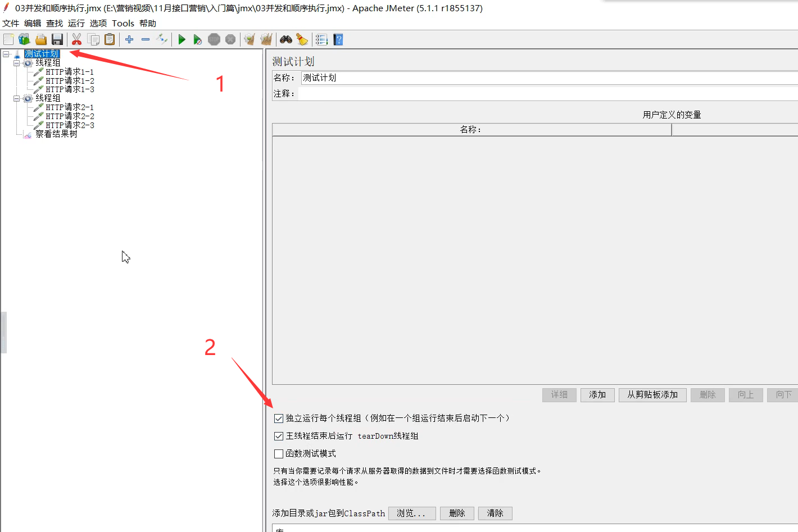Collapse the 测试计划 root tree node
The width and height of the screenshot is (798, 532).
pos(6,54)
